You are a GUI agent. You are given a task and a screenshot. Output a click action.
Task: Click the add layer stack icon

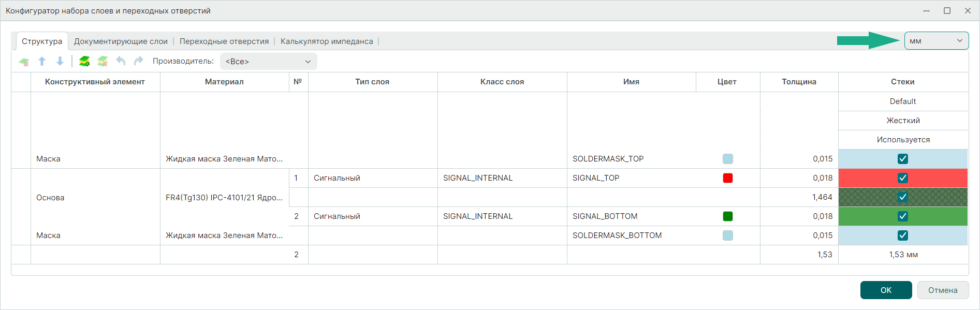(x=84, y=61)
